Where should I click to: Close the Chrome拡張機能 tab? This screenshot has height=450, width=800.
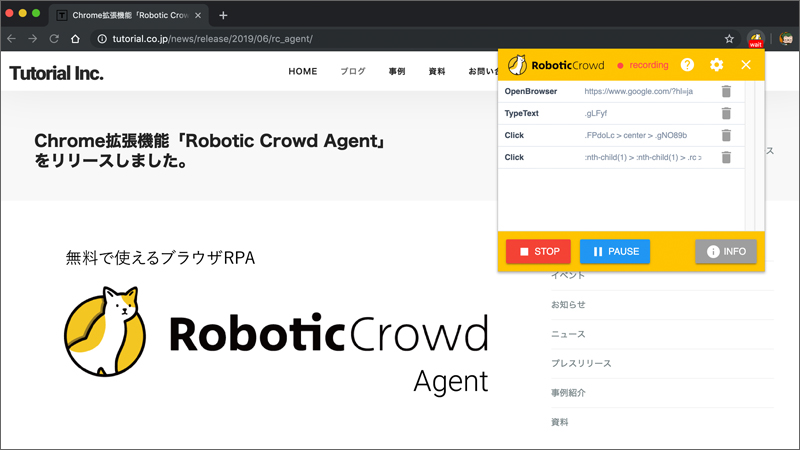click(198, 15)
